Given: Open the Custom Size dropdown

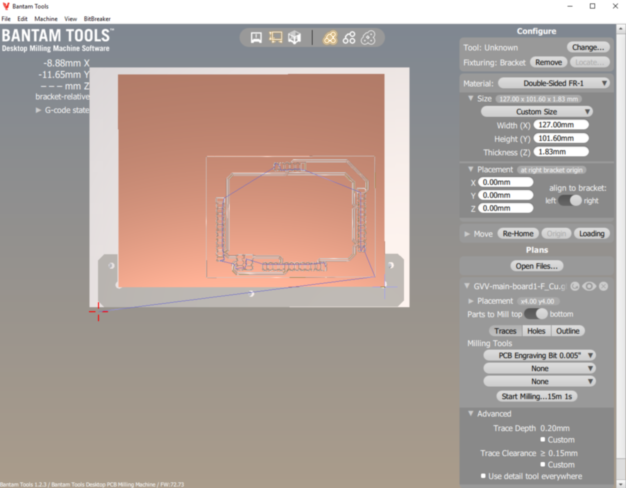Looking at the screenshot, I should (537, 111).
